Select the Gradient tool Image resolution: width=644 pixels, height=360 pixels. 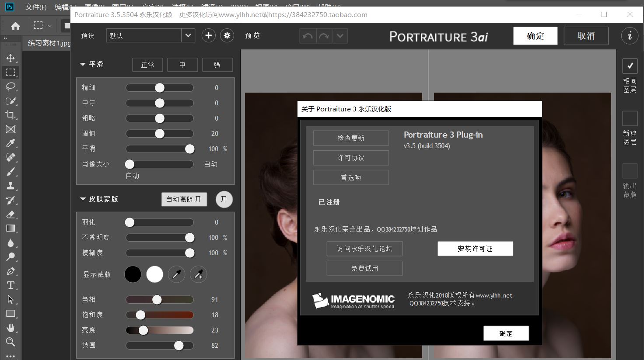(x=10, y=228)
